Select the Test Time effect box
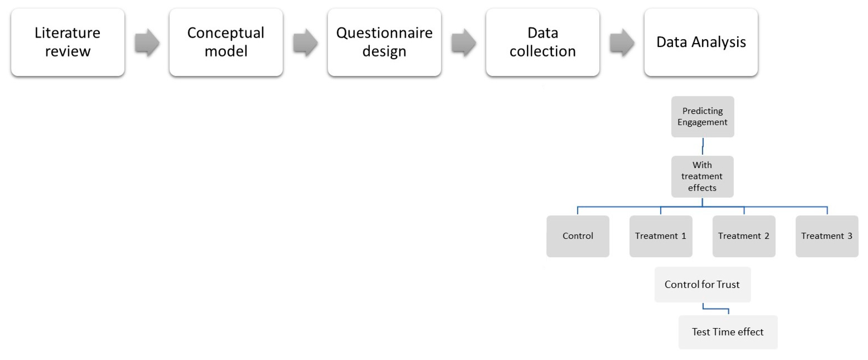Screen dimensions: 868x360 point(728,332)
